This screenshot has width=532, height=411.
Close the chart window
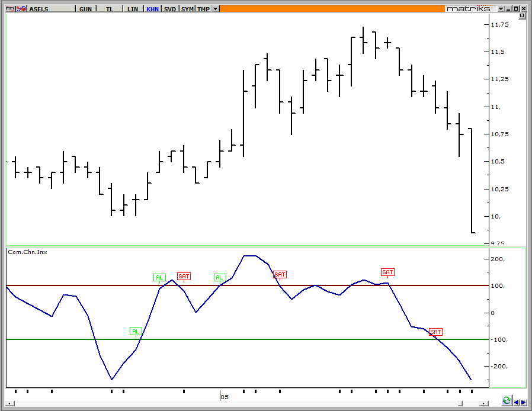click(x=524, y=9)
